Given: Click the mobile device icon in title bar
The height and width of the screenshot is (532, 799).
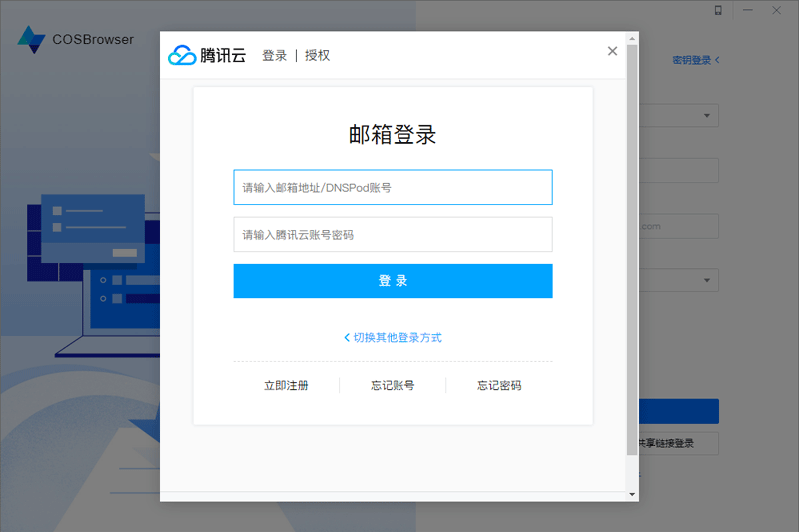Looking at the screenshot, I should 718,10.
